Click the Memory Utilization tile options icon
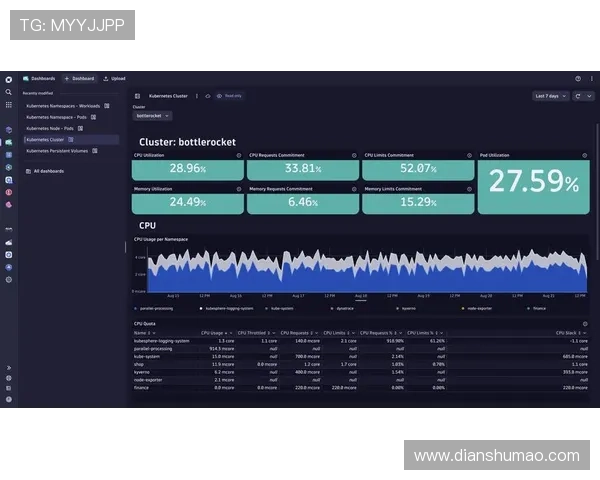 coord(239,189)
